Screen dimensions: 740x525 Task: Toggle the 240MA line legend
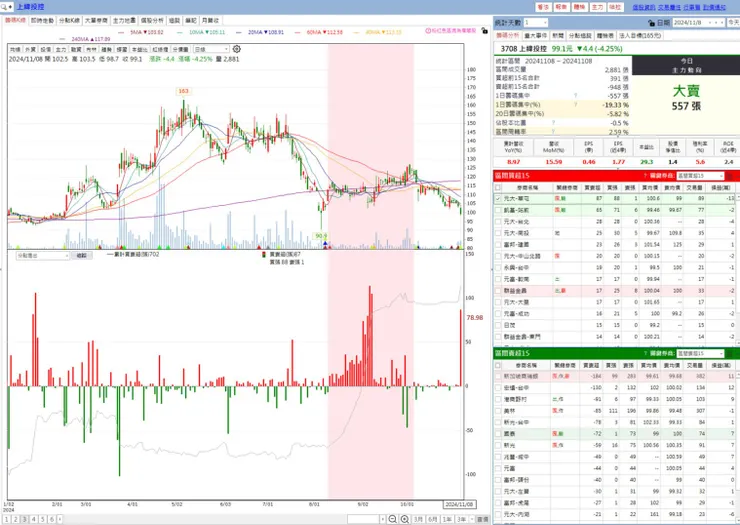pyautogui.click(x=85, y=39)
